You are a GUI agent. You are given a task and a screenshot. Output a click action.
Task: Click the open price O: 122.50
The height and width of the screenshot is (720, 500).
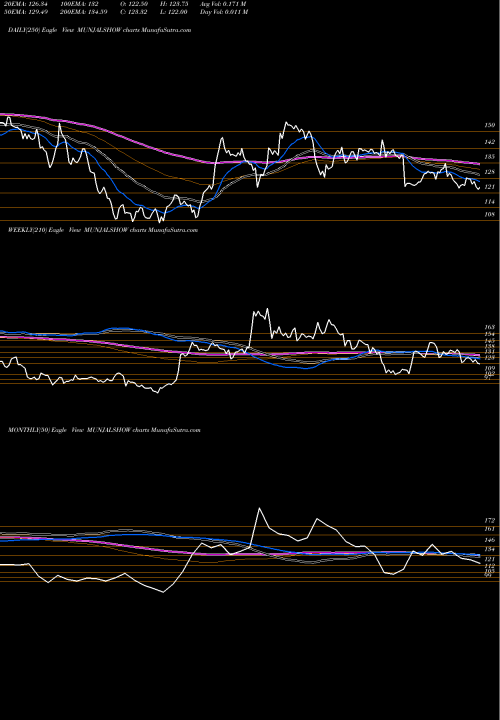tap(134, 4)
